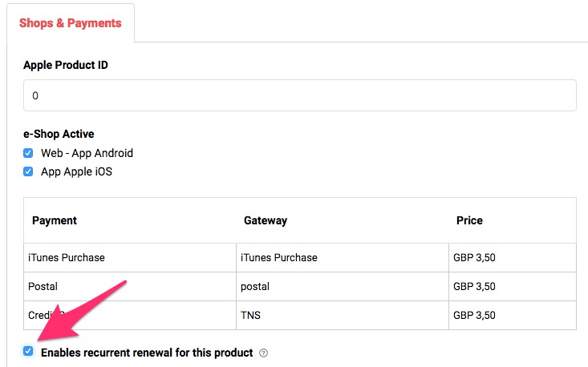Toggle the App Apple iOS checkbox

28,171
